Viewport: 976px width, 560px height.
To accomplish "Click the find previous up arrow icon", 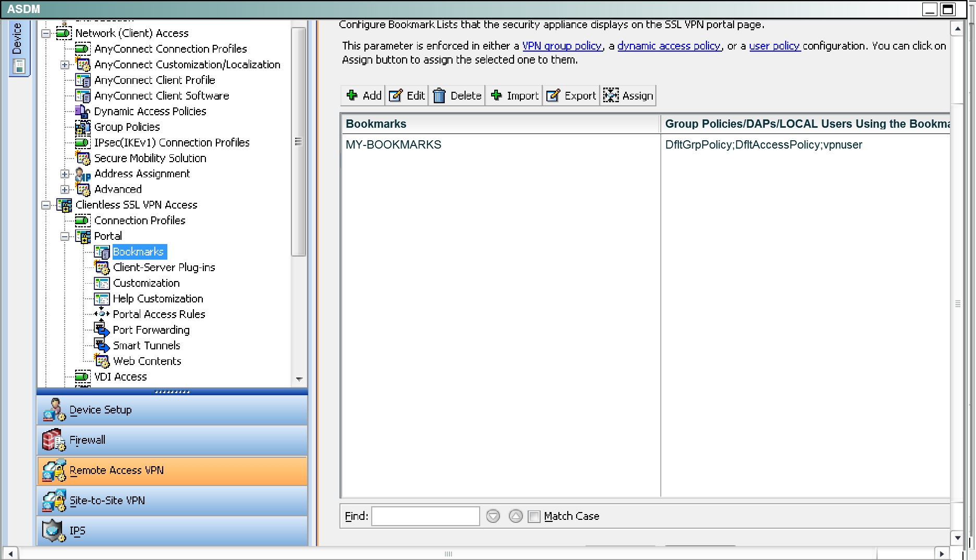I will point(516,516).
